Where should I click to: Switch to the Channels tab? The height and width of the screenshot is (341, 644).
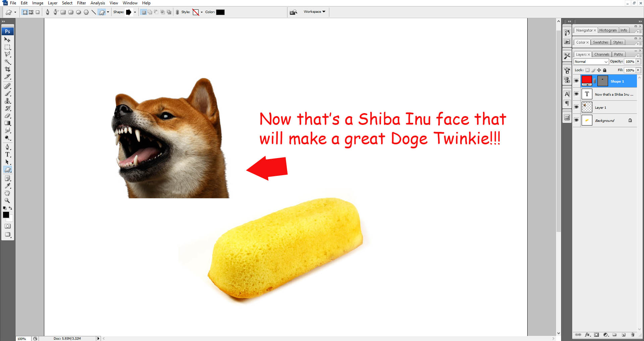[602, 54]
